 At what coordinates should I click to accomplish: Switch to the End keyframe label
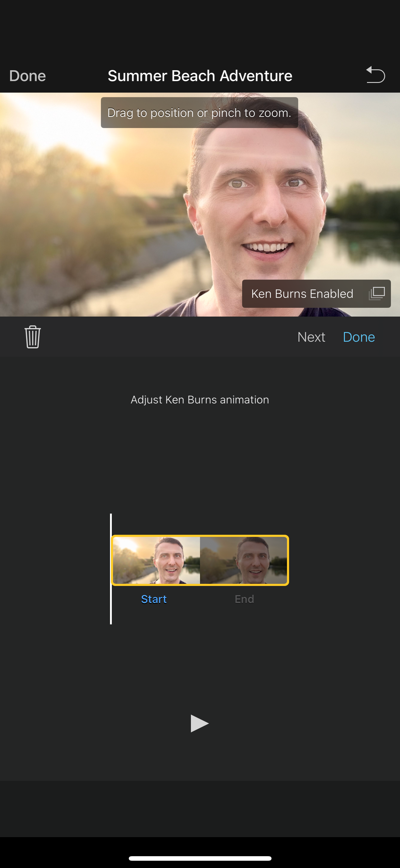click(x=244, y=599)
